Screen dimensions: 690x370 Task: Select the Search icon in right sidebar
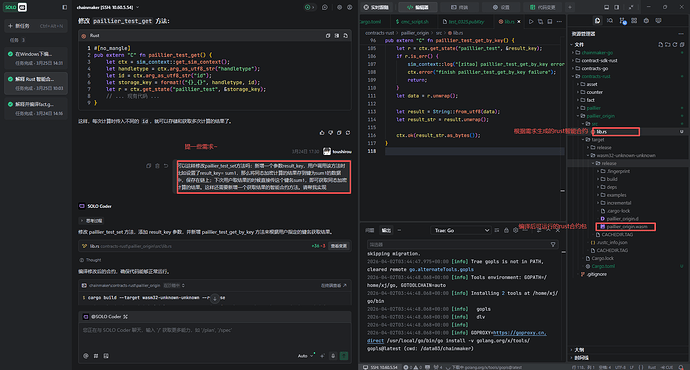(x=610, y=21)
